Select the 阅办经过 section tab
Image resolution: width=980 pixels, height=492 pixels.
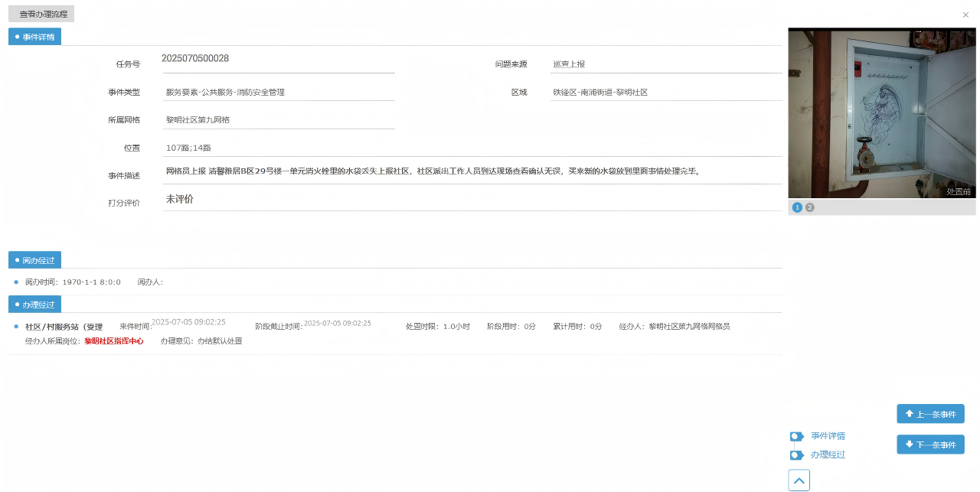[34, 260]
